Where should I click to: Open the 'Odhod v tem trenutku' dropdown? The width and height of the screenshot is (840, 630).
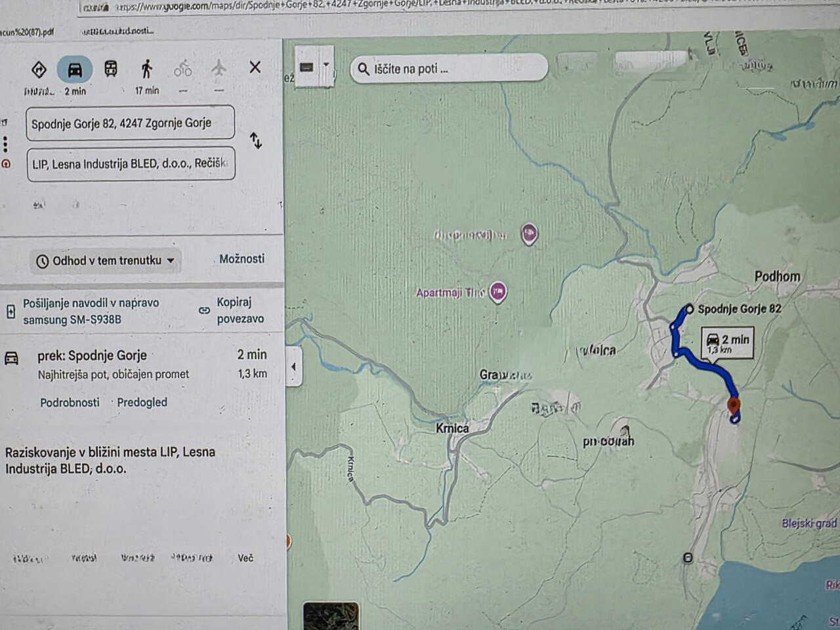point(106,261)
